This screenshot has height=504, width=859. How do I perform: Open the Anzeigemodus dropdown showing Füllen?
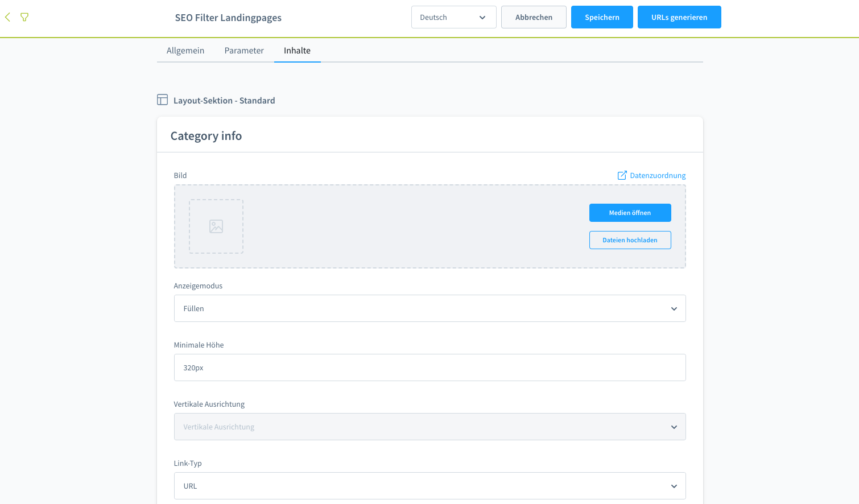click(430, 308)
